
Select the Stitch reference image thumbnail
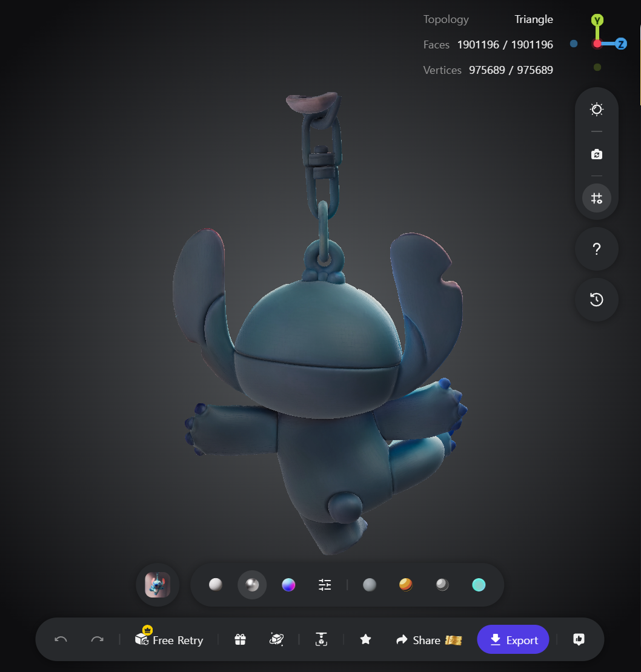[158, 585]
